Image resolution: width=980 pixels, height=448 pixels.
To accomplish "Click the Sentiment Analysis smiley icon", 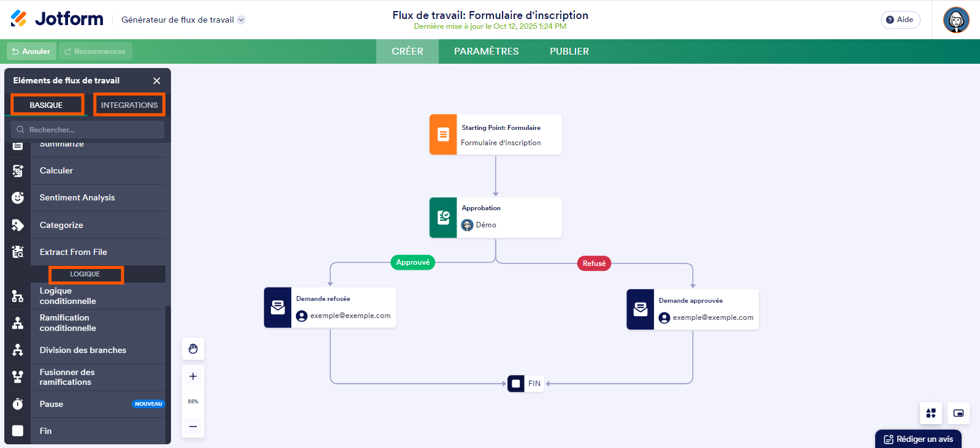I will [x=18, y=198].
